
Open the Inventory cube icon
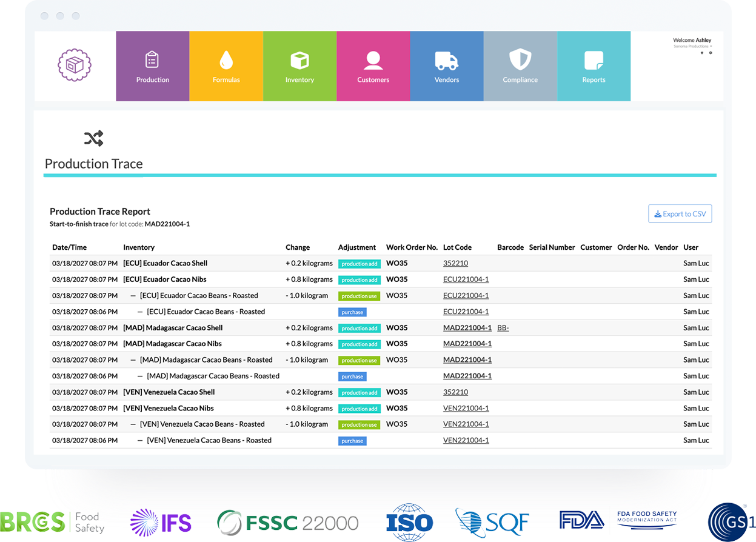pyautogui.click(x=299, y=60)
